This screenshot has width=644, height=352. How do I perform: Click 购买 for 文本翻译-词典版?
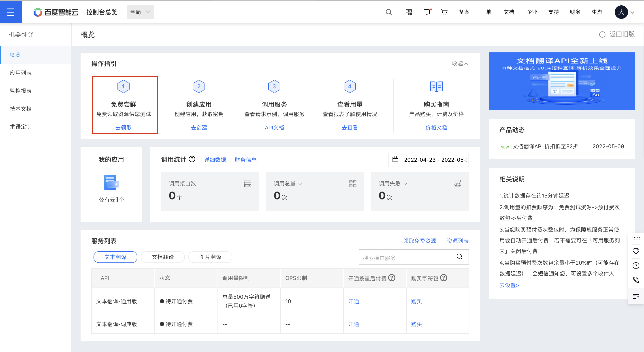(x=416, y=324)
